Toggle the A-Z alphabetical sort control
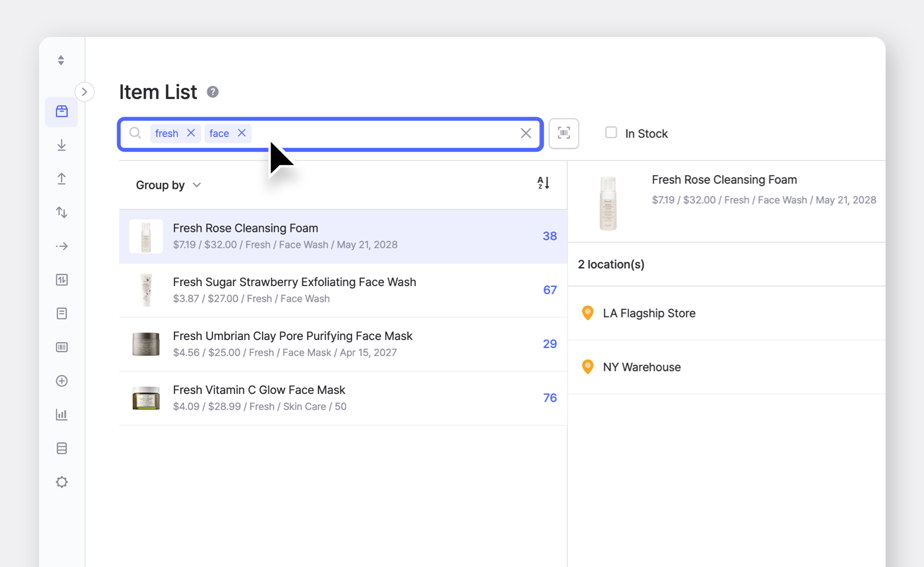The width and height of the screenshot is (924, 567). pyautogui.click(x=543, y=183)
